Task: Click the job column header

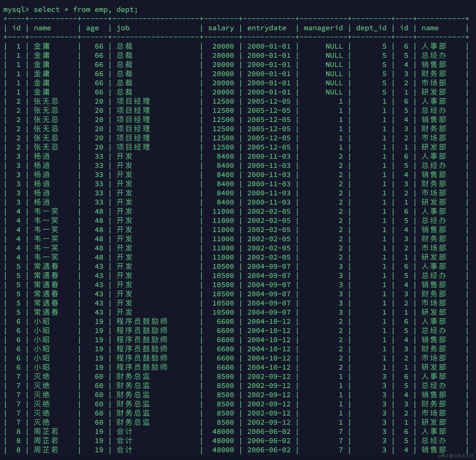Action: (123, 28)
